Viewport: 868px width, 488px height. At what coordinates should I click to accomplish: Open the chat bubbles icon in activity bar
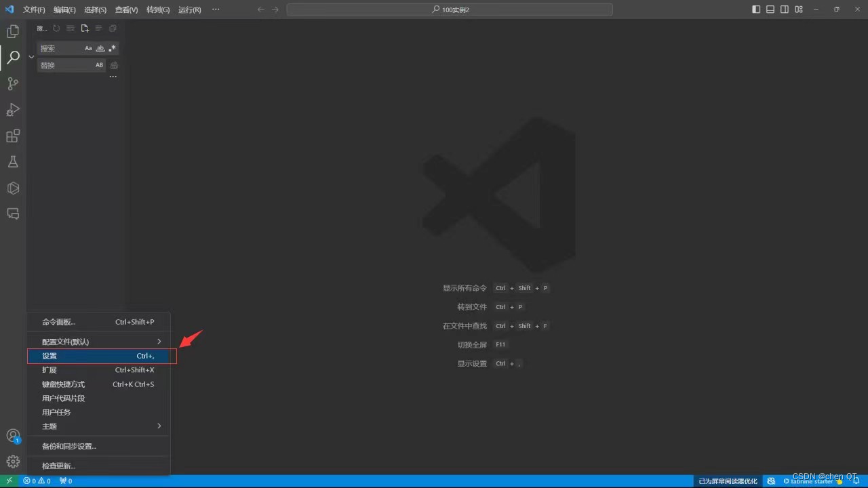click(x=13, y=213)
